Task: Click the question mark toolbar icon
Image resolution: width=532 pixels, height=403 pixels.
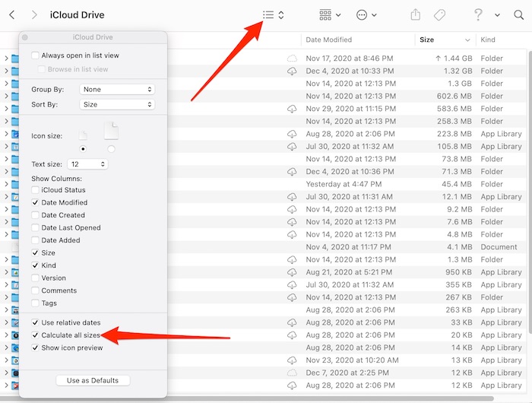Action: (x=478, y=15)
